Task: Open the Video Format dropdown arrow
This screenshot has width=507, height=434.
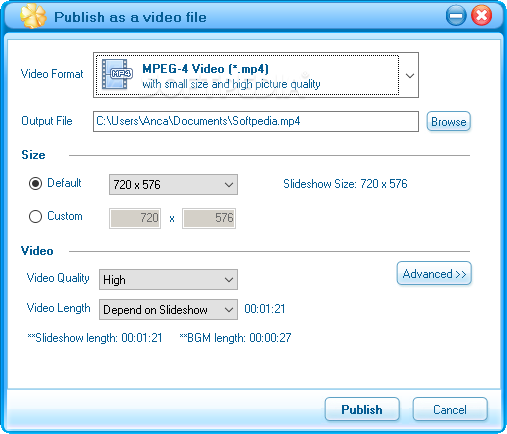Action: (x=410, y=76)
